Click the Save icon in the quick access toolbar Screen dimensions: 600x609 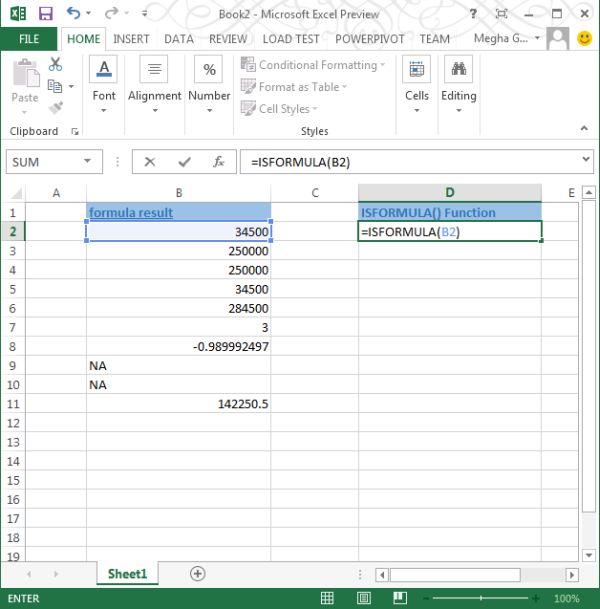point(45,14)
